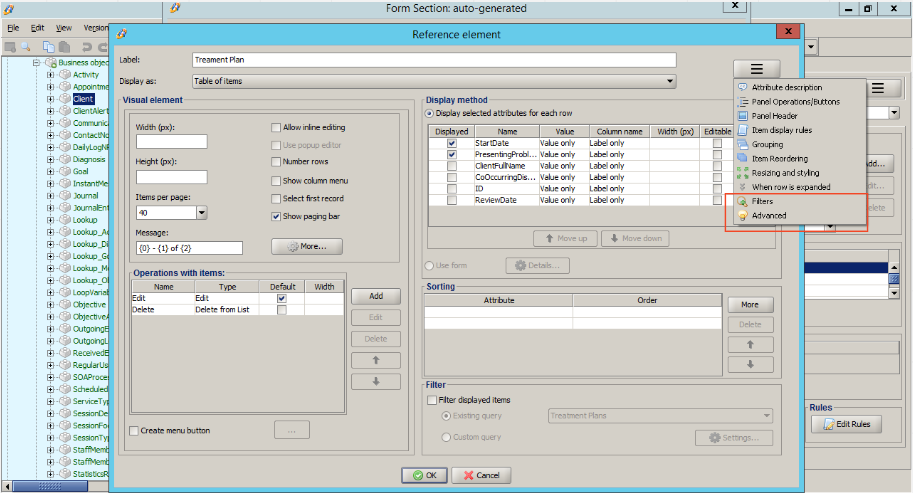This screenshot has width=913, height=493.
Task: Open the Treatment Plans query dropdown
Action: (x=660, y=416)
